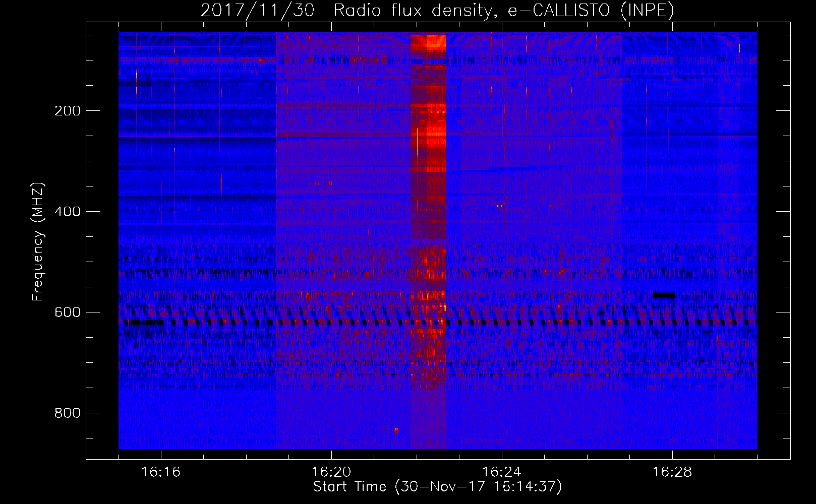Viewport: 816px width, 504px height.
Task: Click the 16:28 time tick label
Action: [x=672, y=472]
